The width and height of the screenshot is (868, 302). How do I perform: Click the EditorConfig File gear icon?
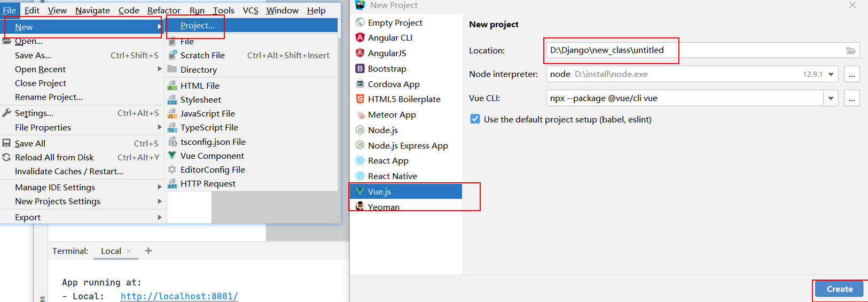(x=172, y=169)
